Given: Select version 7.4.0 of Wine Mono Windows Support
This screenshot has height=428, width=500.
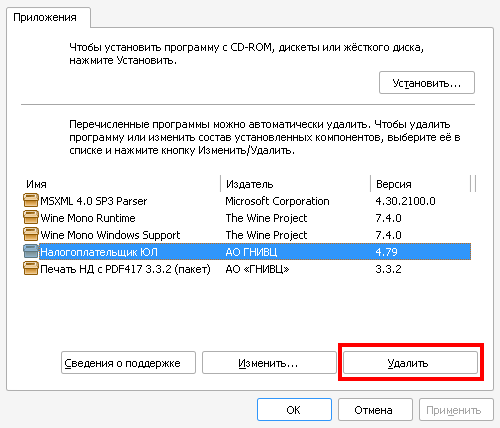Looking at the screenshot, I should point(388,235).
